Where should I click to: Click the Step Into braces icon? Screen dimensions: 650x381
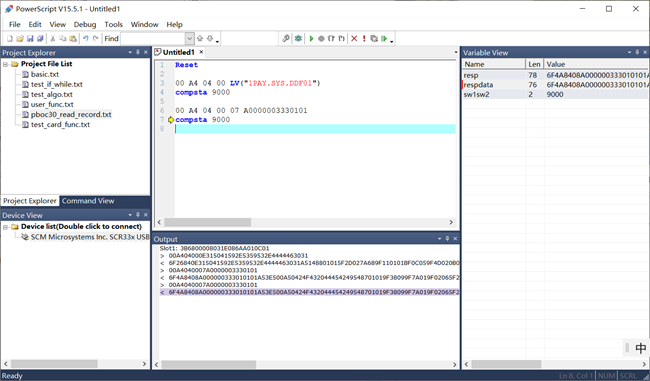click(331, 39)
